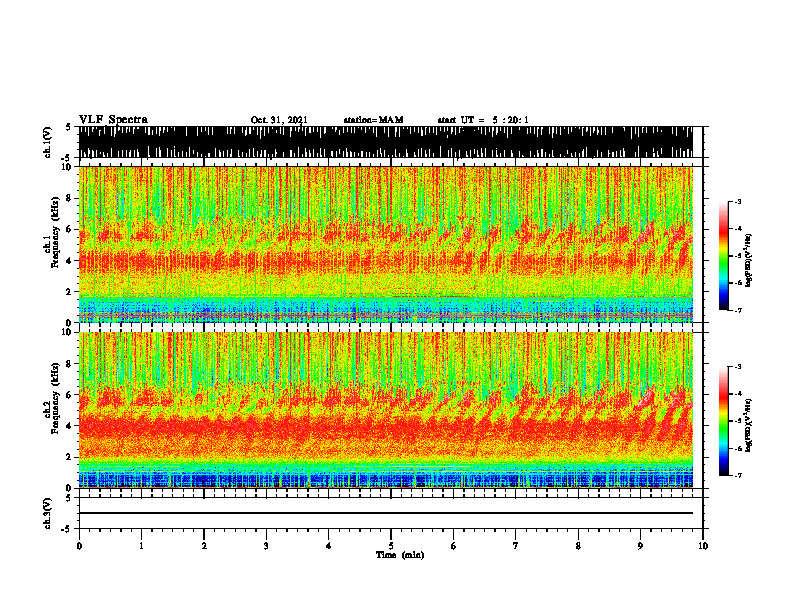Click the ch.1 waveform voltage panel

(x=385, y=142)
